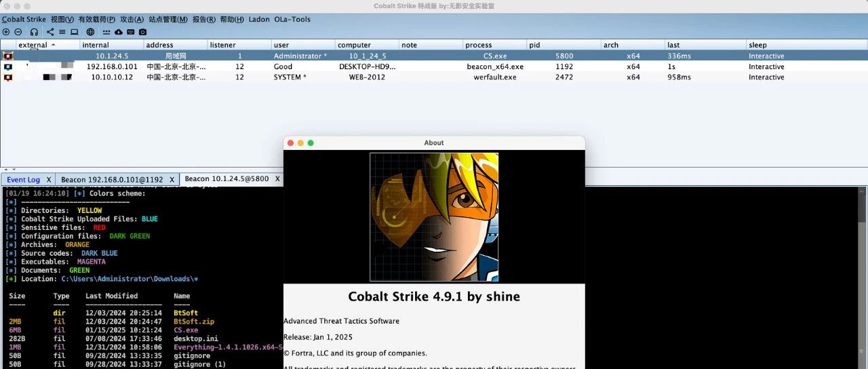Sort by the listener column header
The image size is (868, 369).
(239, 45)
